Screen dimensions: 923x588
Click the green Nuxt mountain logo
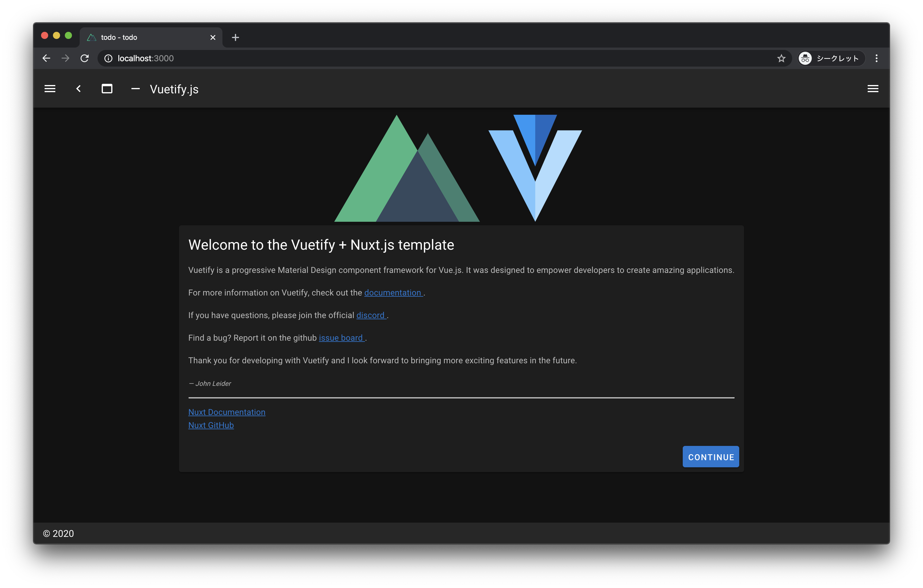coord(407,169)
